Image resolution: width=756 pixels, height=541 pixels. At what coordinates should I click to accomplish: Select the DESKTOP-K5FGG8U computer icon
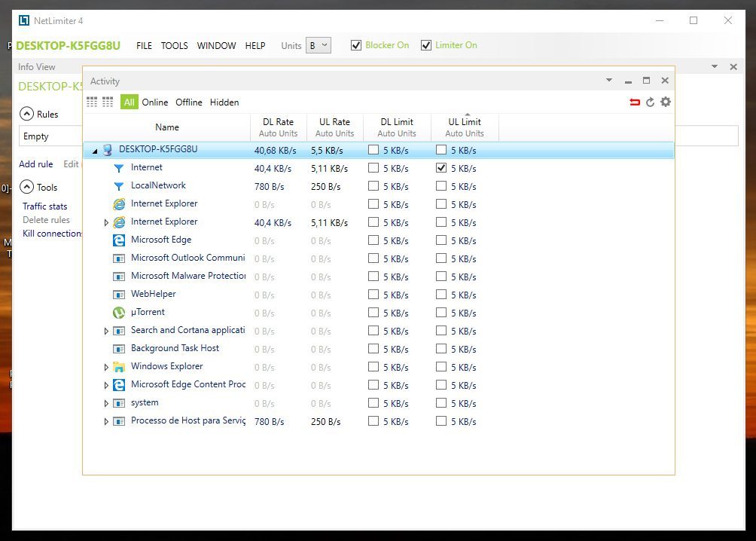[x=108, y=150]
